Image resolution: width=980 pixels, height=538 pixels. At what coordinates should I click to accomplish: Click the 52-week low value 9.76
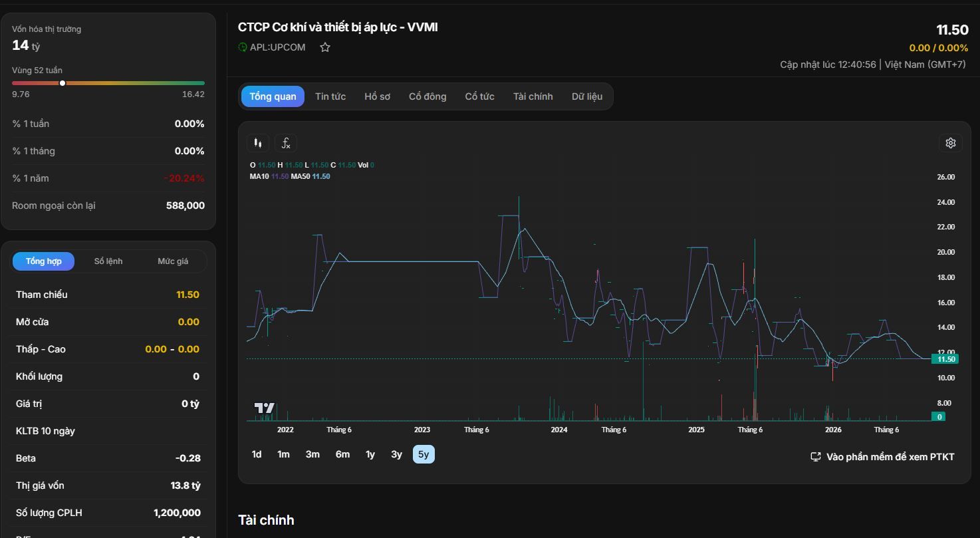click(x=21, y=94)
